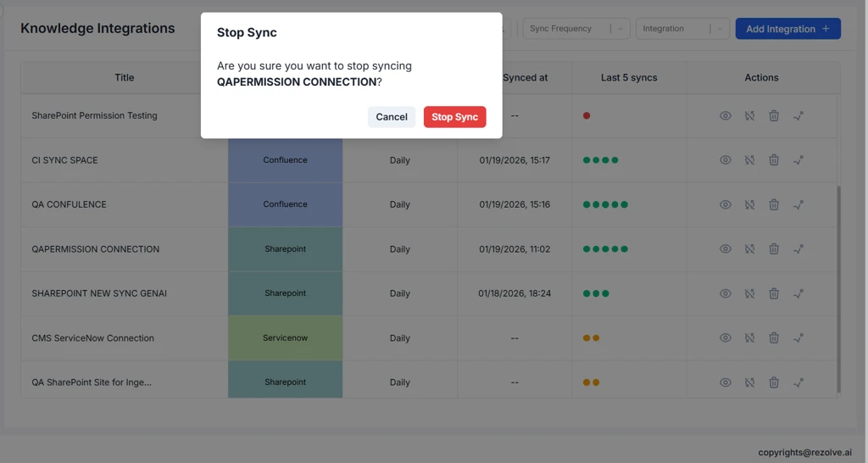Viewport: 868px width, 463px height.
Task: Click the Add Integration button
Action: coord(787,29)
